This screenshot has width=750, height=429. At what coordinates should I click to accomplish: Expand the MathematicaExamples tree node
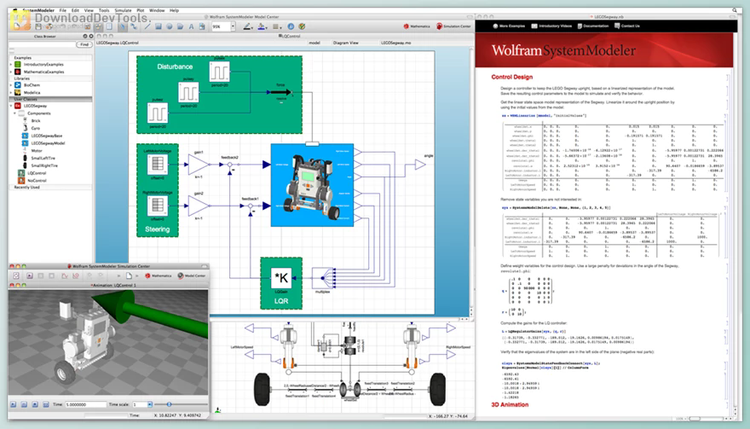(x=11, y=72)
